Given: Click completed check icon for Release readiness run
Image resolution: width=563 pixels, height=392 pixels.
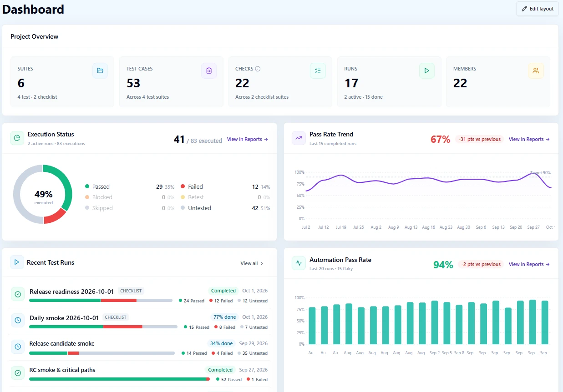Looking at the screenshot, I should (18, 294).
